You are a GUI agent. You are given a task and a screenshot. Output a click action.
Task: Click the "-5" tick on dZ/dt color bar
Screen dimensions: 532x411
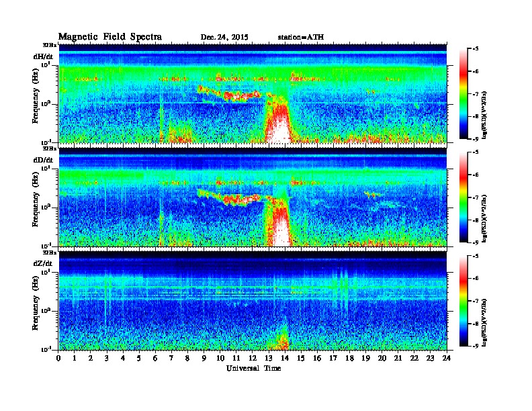click(x=476, y=256)
